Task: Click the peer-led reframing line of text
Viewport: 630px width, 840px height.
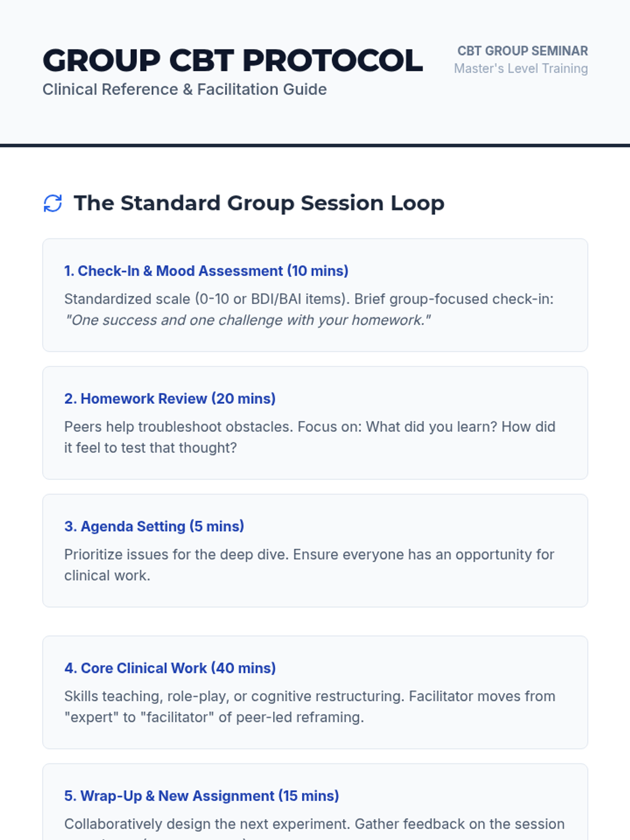Action: 214,717
